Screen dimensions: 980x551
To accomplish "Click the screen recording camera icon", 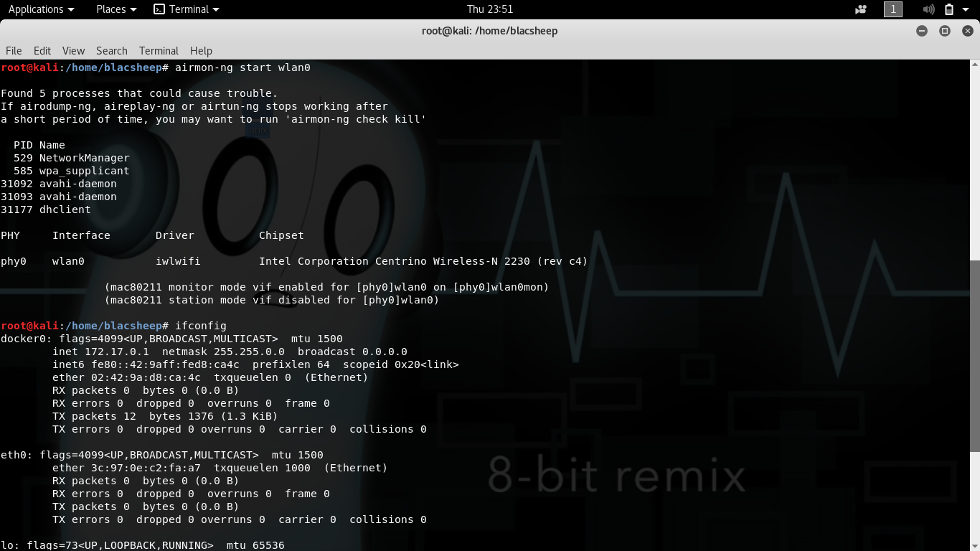I will coord(861,9).
